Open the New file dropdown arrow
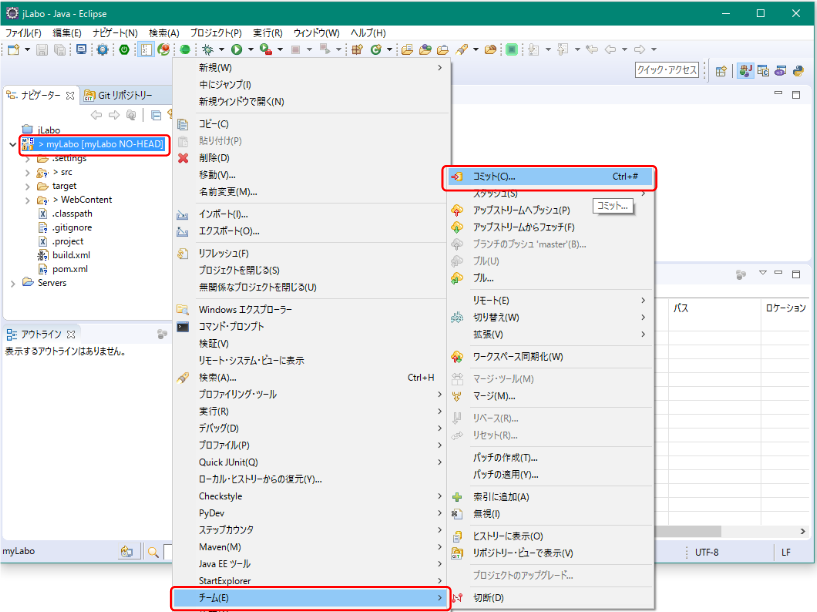The height and width of the screenshot is (612, 817). point(27,49)
